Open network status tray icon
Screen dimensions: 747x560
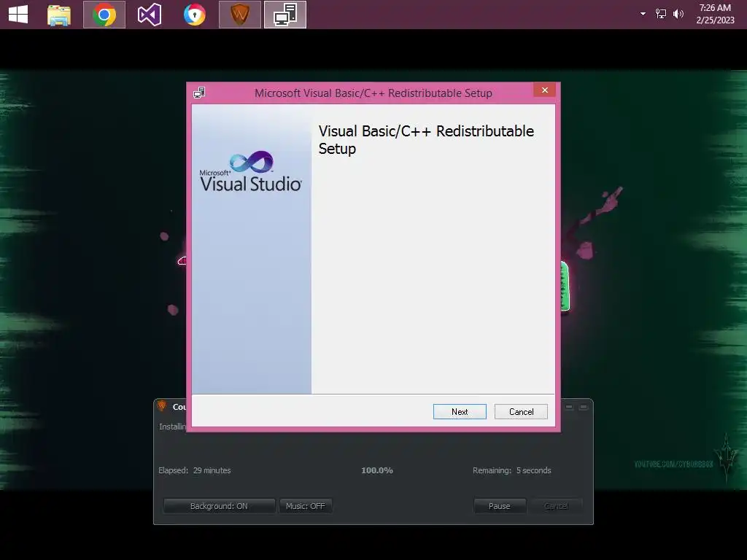(x=661, y=14)
